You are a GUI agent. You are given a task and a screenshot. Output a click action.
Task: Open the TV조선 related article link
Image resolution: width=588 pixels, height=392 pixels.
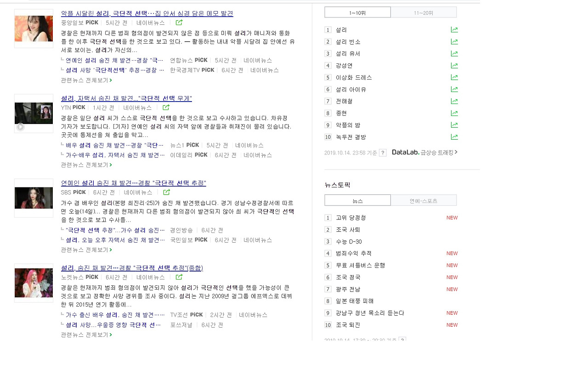[115, 315]
